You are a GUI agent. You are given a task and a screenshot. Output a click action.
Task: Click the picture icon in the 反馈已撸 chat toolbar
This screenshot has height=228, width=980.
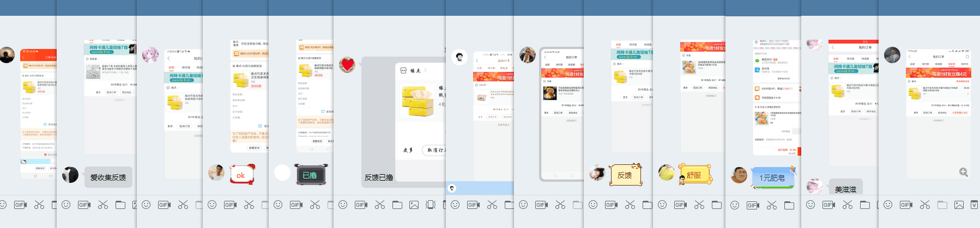click(414, 205)
